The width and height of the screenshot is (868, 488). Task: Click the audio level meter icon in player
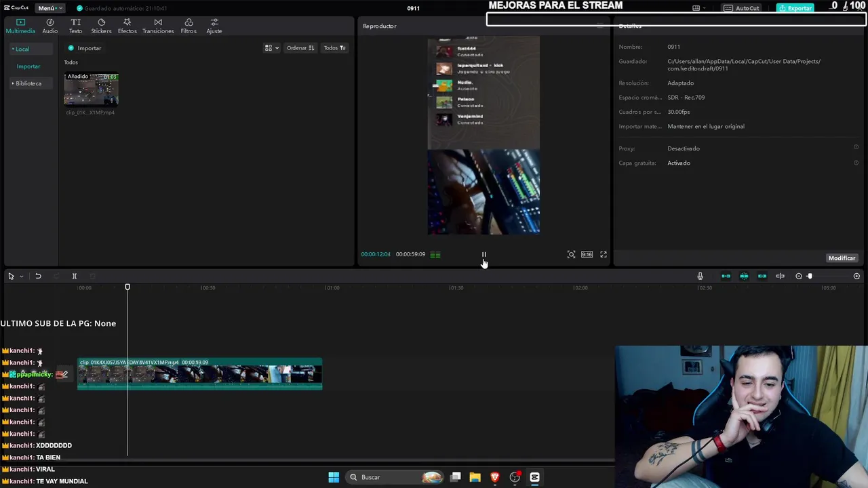point(435,255)
